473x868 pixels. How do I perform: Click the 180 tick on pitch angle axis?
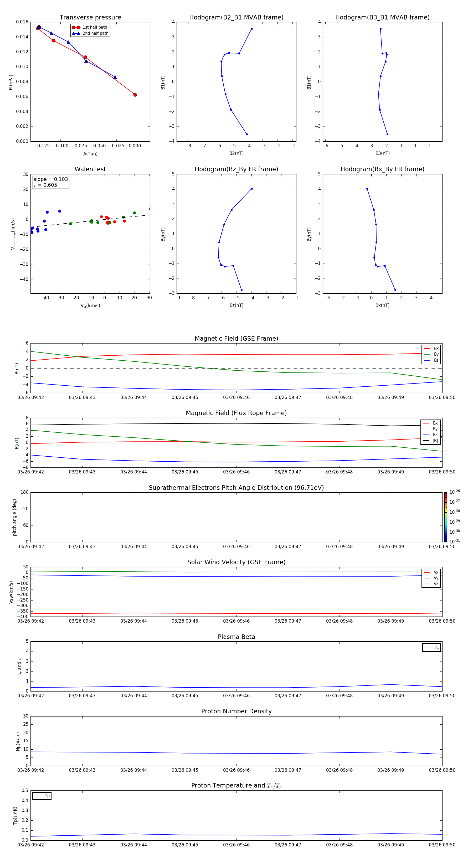pyautogui.click(x=25, y=492)
